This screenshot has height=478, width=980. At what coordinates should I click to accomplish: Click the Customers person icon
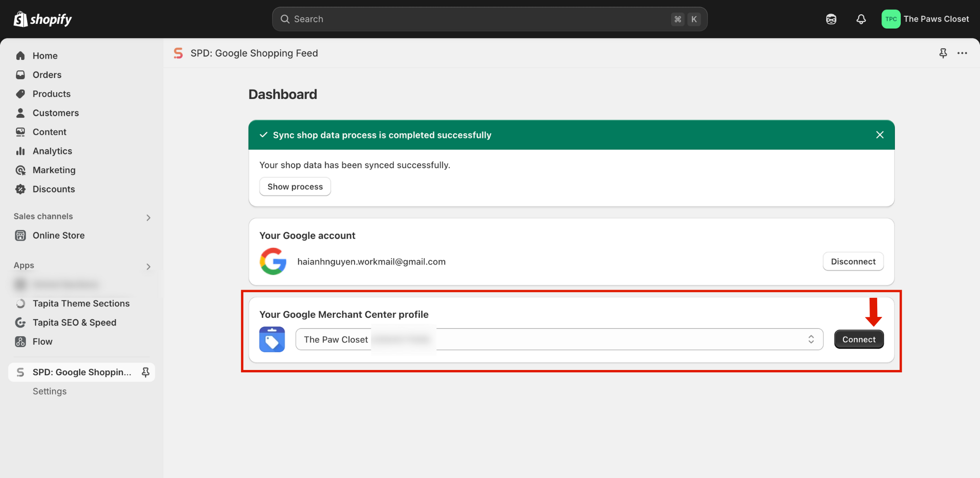[x=21, y=113]
